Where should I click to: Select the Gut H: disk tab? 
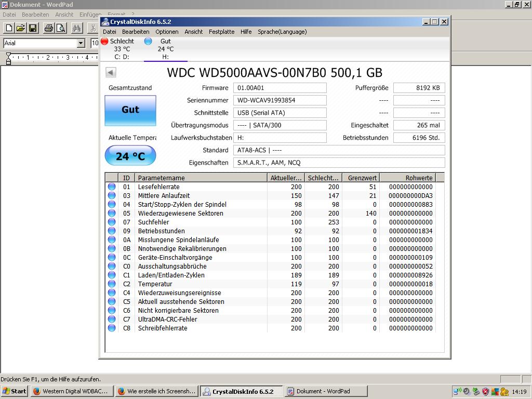[165, 49]
